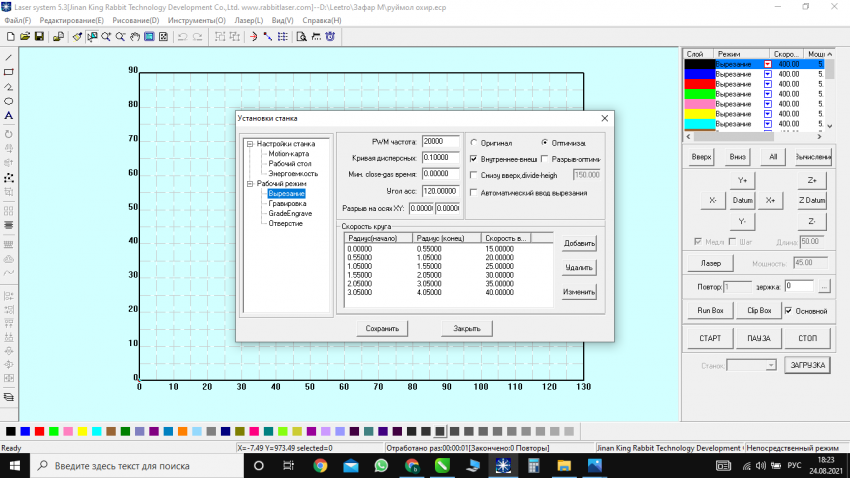This screenshot has height=478, width=850.
Task: Select the text tool 'A'
Action: coord(9,116)
